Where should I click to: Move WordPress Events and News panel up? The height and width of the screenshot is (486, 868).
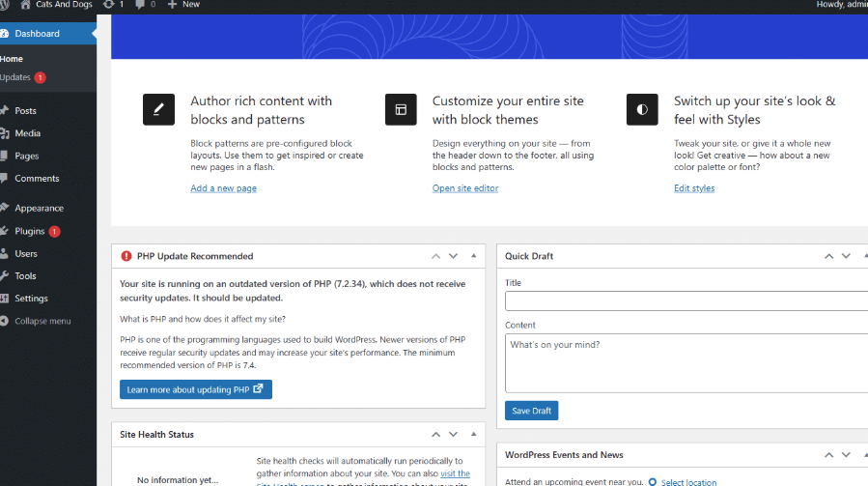828,455
